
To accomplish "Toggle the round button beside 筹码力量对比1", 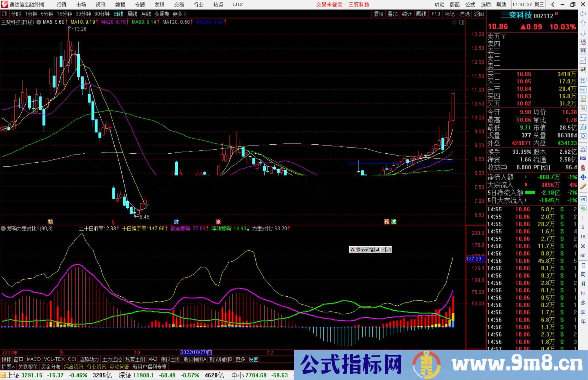I will (x=3, y=229).
